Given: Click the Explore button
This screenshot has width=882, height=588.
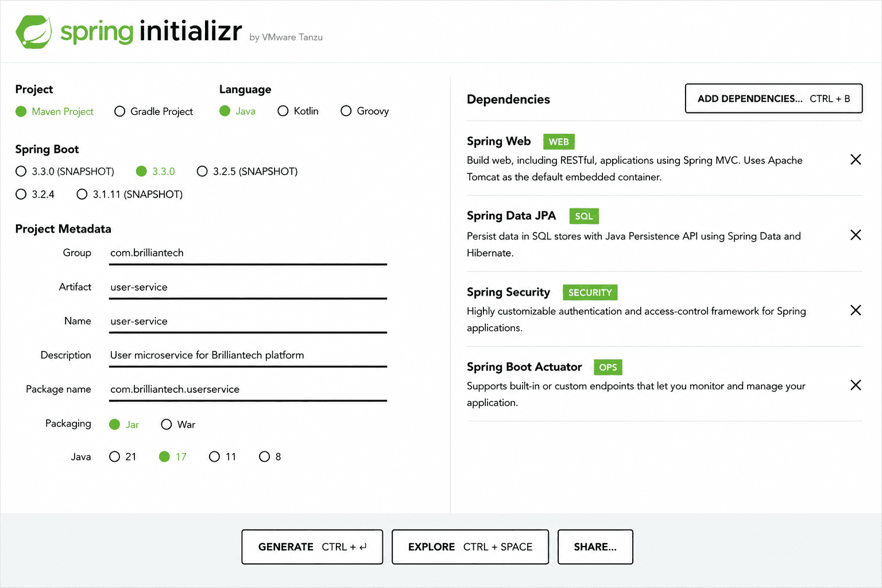Looking at the screenshot, I should [470, 547].
